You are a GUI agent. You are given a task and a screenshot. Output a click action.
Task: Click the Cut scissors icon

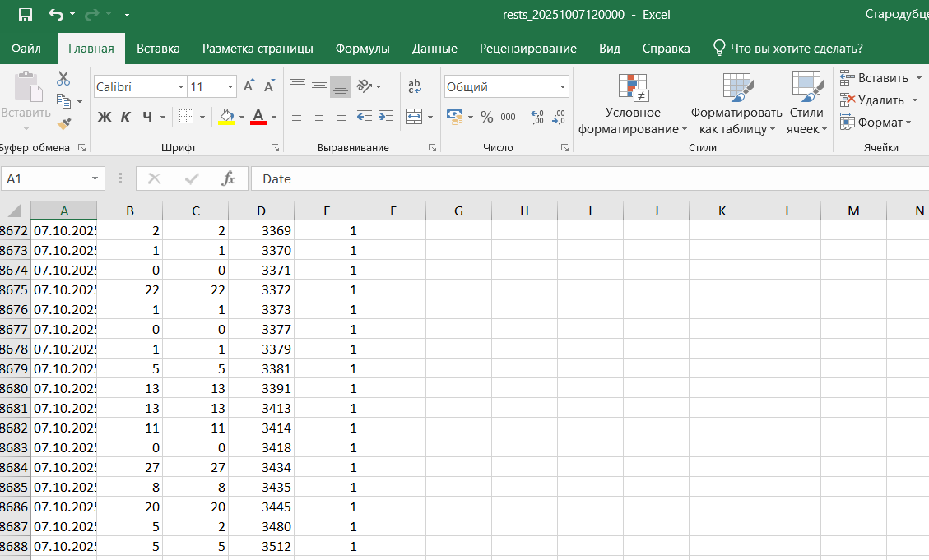pos(63,78)
